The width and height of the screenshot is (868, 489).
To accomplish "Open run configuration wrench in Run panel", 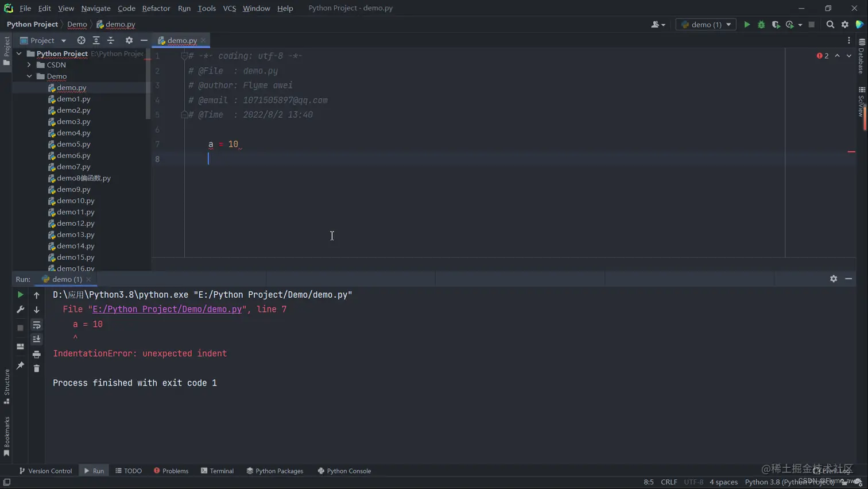I will 20,310.
